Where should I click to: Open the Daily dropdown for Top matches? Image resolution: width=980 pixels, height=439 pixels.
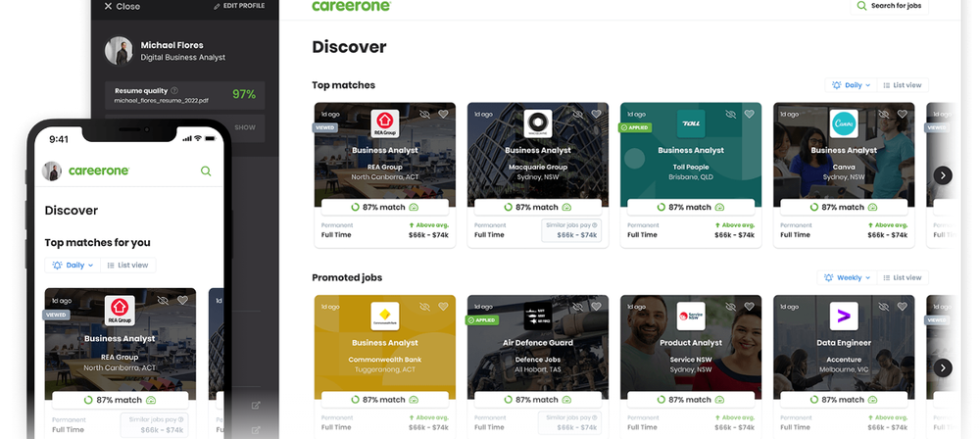click(852, 85)
